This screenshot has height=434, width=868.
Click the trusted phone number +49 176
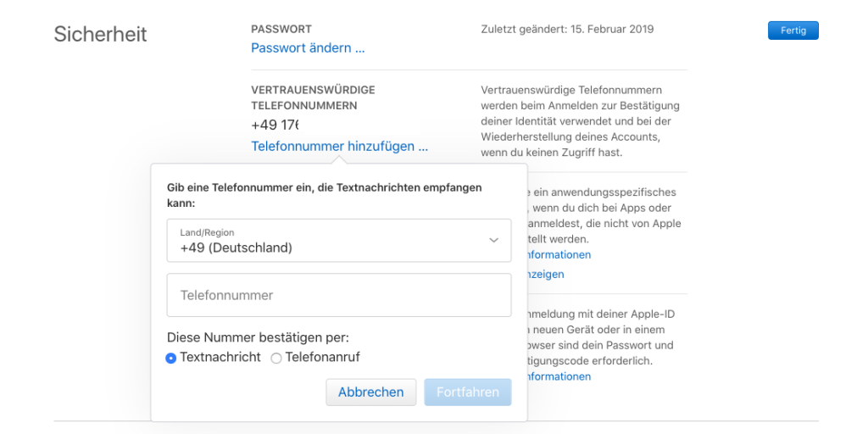275,125
